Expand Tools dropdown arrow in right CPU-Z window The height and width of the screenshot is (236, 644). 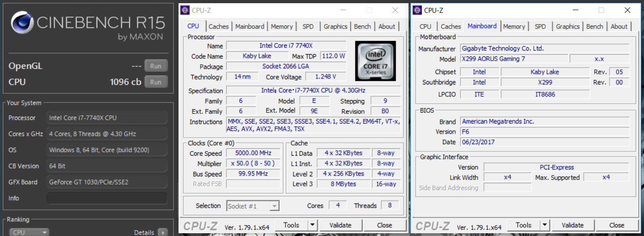click(x=545, y=225)
